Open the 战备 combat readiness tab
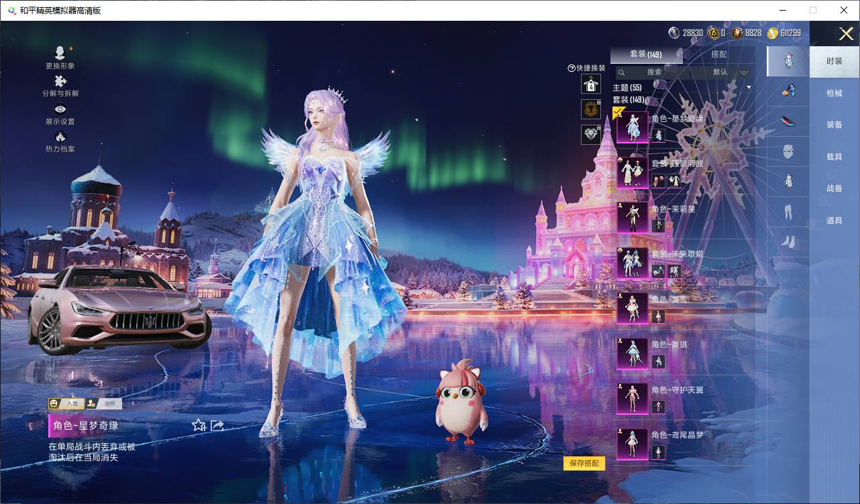Image resolution: width=860 pixels, height=504 pixels. (x=835, y=188)
